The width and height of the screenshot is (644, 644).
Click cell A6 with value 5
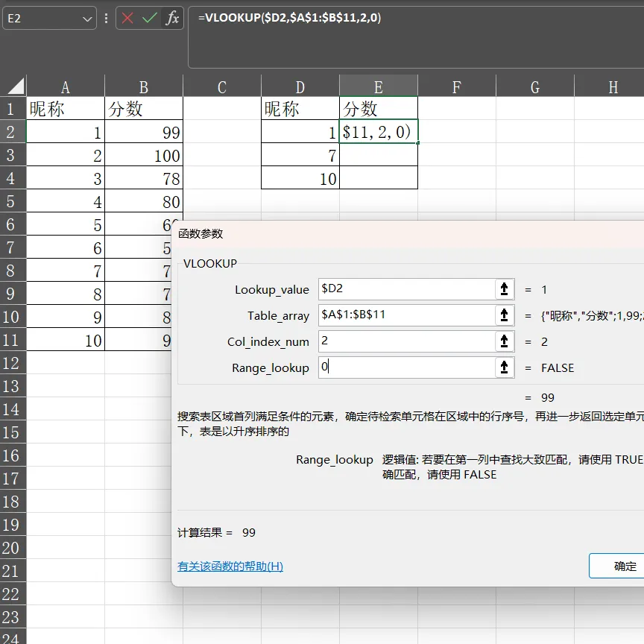click(x=66, y=224)
